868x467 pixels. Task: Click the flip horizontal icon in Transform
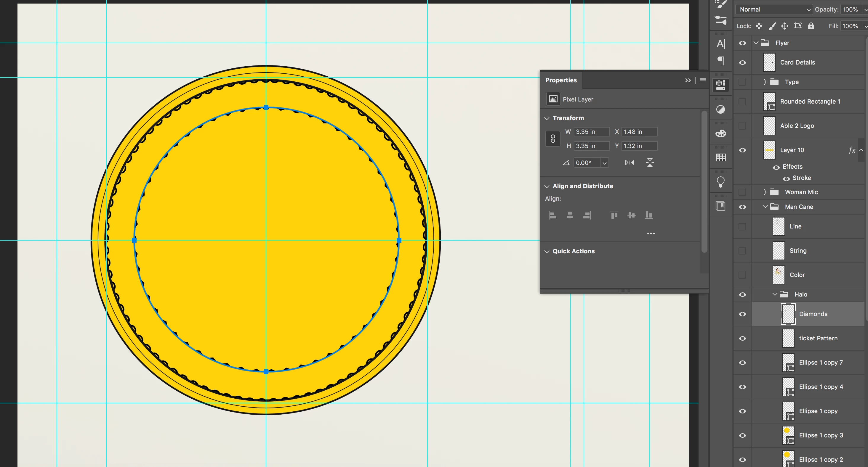click(630, 163)
